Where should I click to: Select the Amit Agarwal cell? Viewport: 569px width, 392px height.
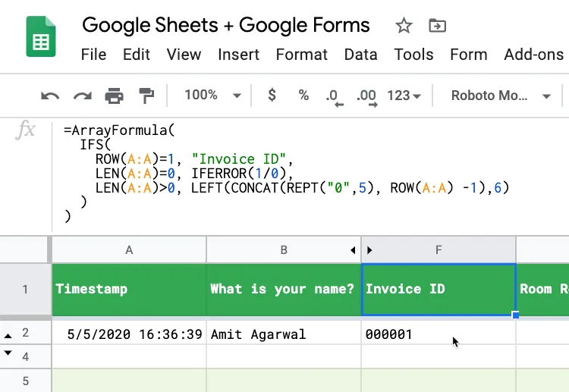(284, 334)
